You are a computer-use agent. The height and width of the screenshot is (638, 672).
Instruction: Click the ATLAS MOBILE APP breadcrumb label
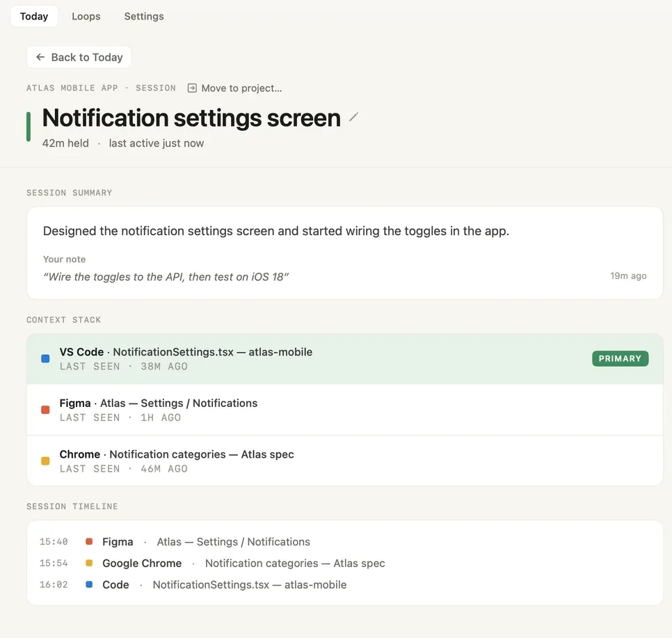coord(72,88)
